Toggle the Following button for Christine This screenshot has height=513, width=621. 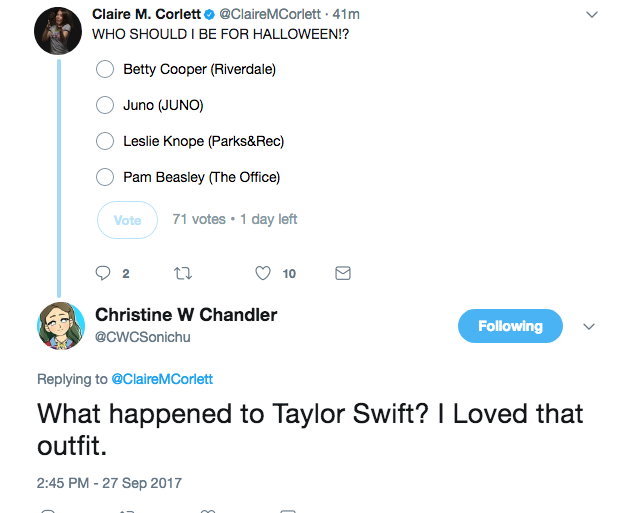point(510,326)
